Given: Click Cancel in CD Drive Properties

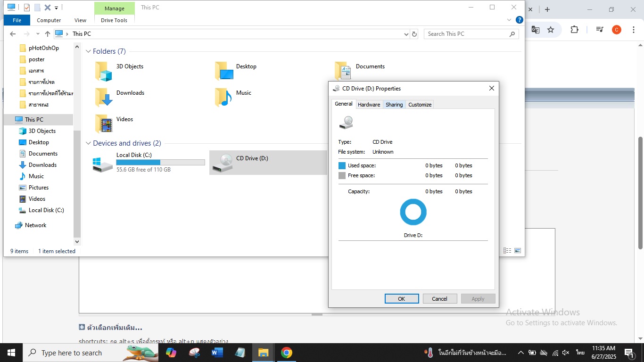Looking at the screenshot, I should coord(439,299).
